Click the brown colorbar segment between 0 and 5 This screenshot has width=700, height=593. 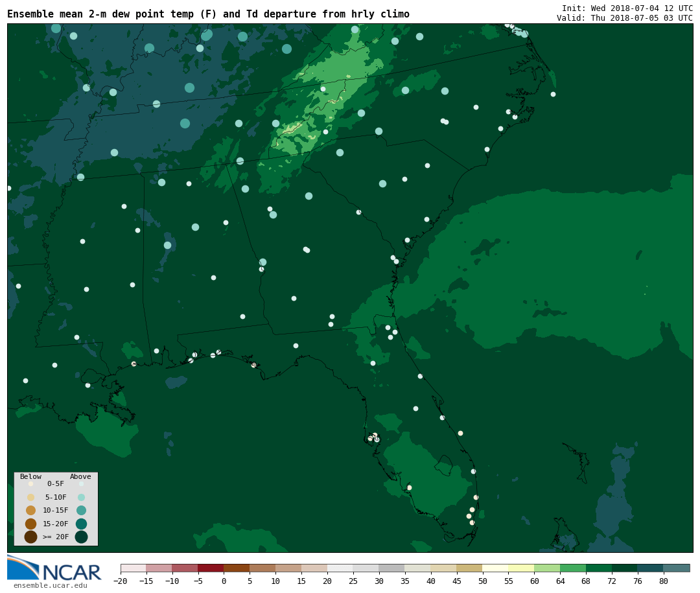(x=237, y=568)
